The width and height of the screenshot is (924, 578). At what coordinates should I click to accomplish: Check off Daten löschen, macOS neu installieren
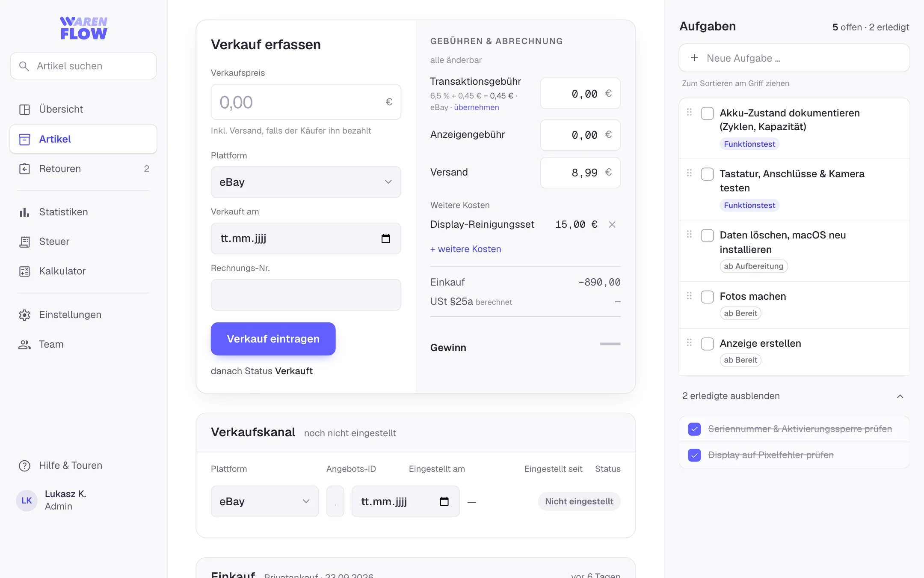coord(707,235)
